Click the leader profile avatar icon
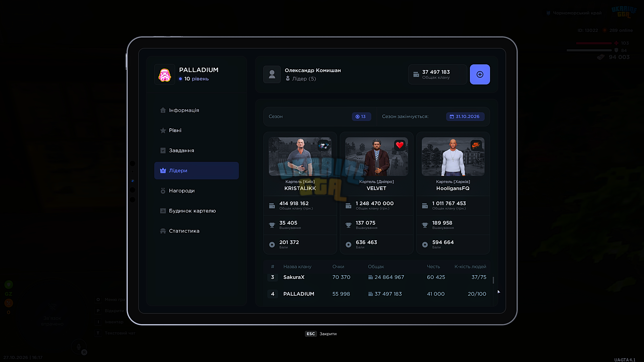Screen dimensions: 644x362 click(x=272, y=74)
